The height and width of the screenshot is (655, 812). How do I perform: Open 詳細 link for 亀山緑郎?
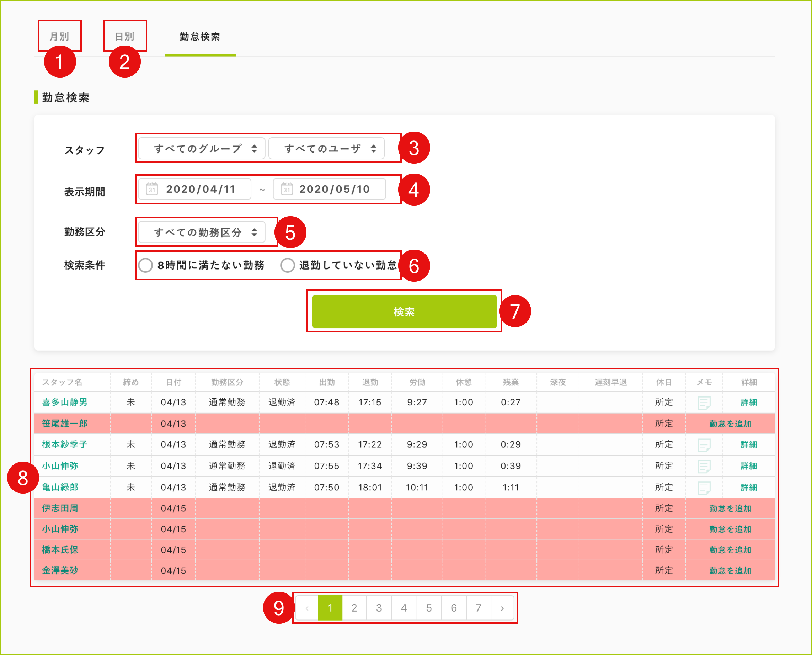tap(749, 488)
